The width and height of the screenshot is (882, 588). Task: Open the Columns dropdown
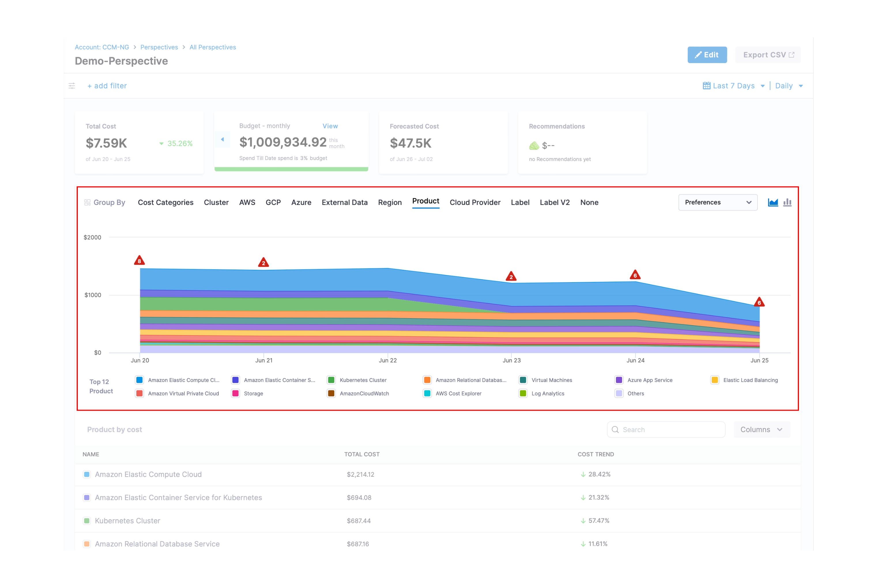[761, 429]
